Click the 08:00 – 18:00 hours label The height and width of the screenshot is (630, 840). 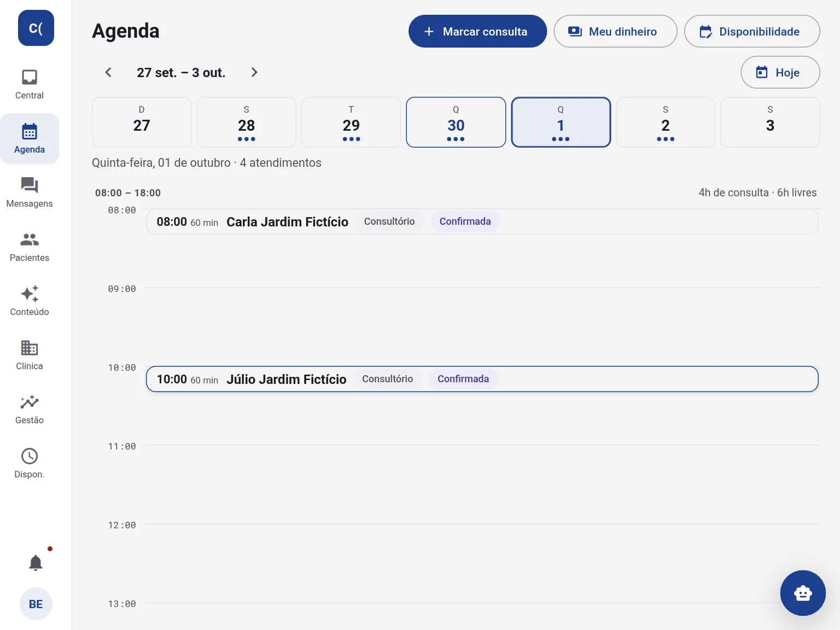tap(128, 192)
